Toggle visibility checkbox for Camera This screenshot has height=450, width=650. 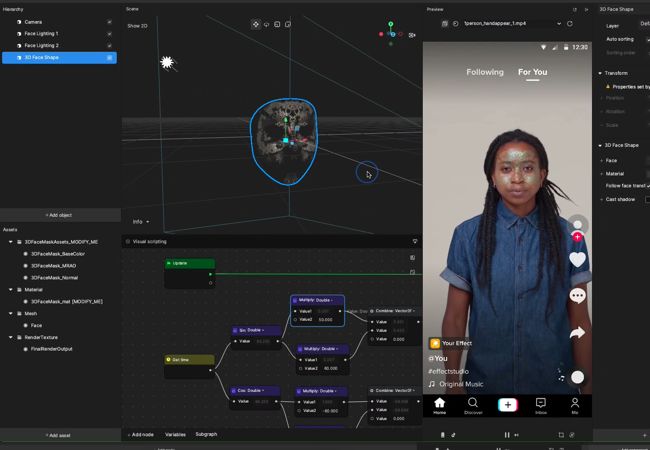109,22
